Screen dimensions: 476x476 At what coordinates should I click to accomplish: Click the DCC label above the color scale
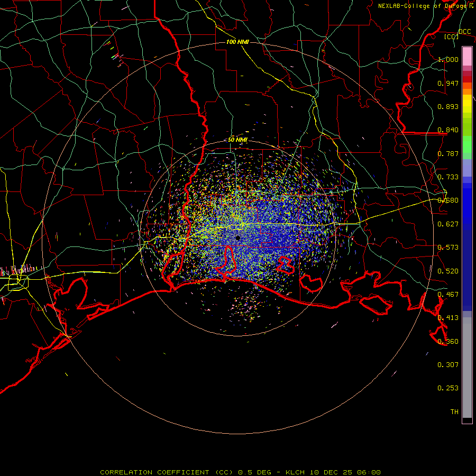(x=464, y=31)
